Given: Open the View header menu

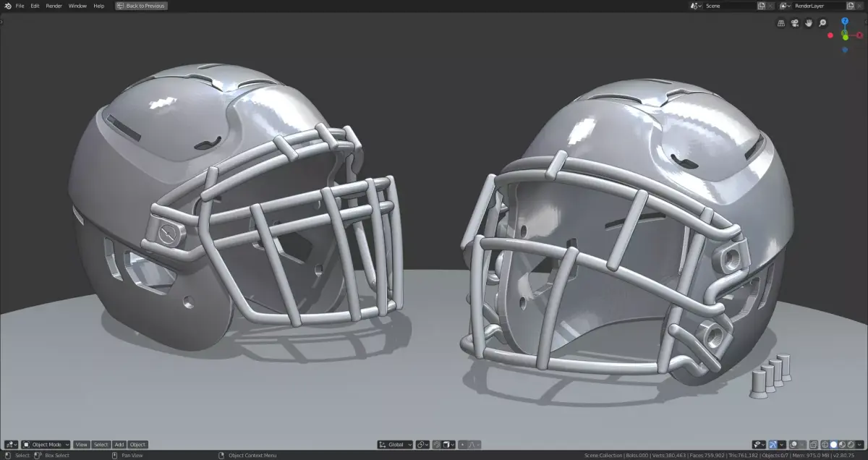Looking at the screenshot, I should [x=82, y=445].
